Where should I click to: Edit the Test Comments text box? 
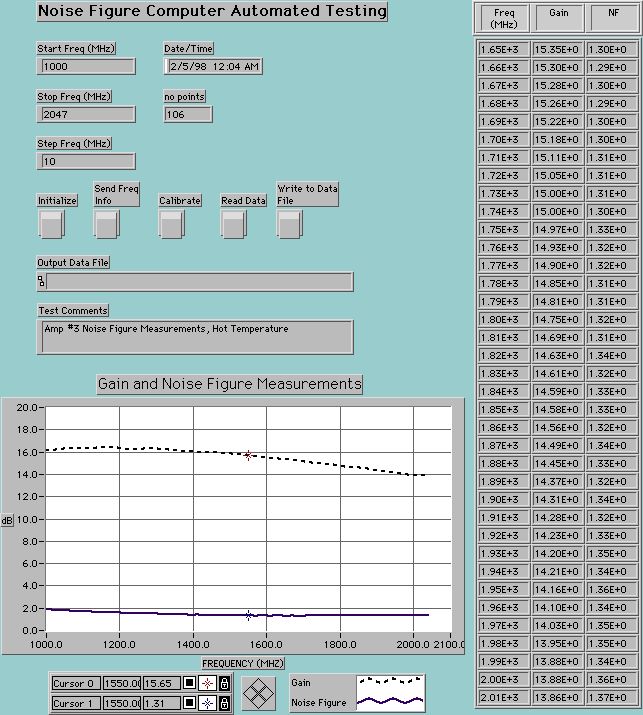click(x=195, y=337)
